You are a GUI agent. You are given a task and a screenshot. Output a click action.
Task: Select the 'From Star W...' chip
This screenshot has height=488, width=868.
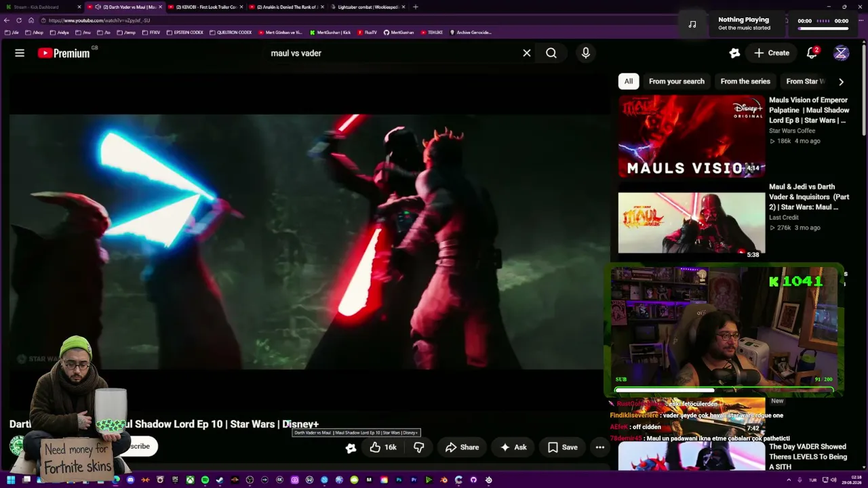pos(806,81)
